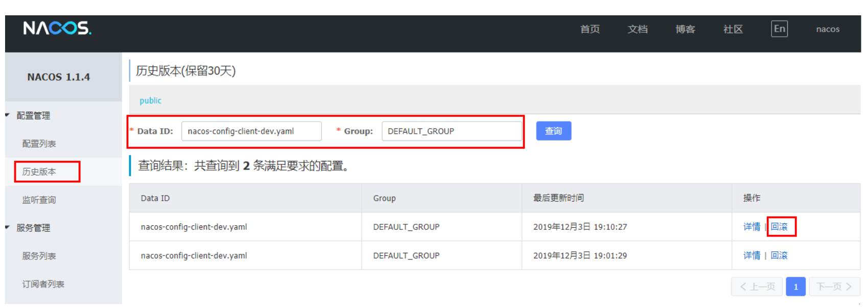Focus the Group input field
Viewport: 868px width, 308px height.
[x=452, y=131]
